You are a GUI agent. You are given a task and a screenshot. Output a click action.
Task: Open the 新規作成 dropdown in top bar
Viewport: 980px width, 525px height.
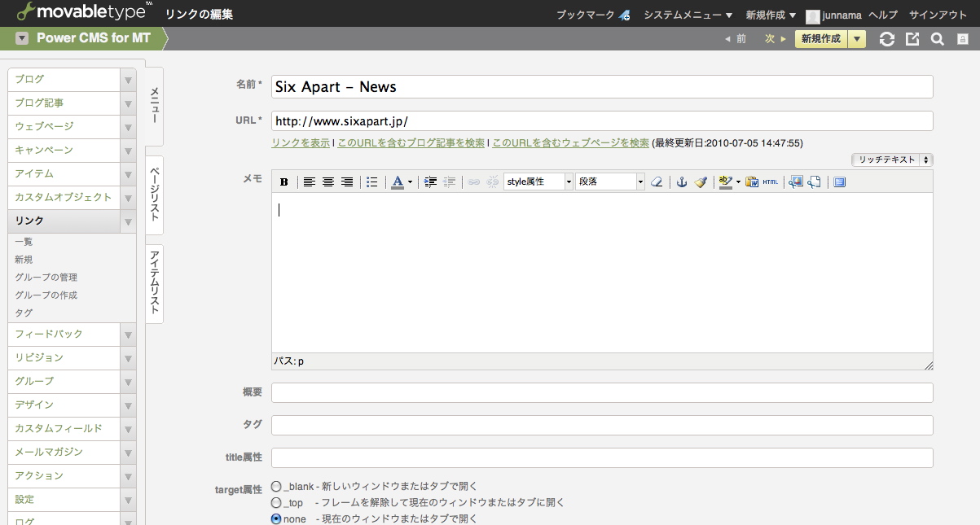771,15
